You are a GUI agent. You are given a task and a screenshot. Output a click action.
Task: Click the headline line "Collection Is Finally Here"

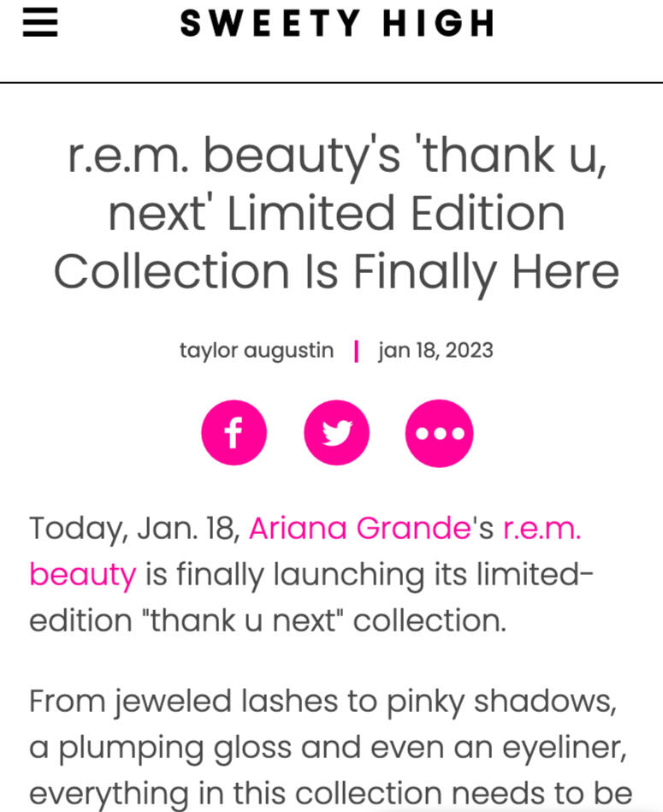(336, 271)
